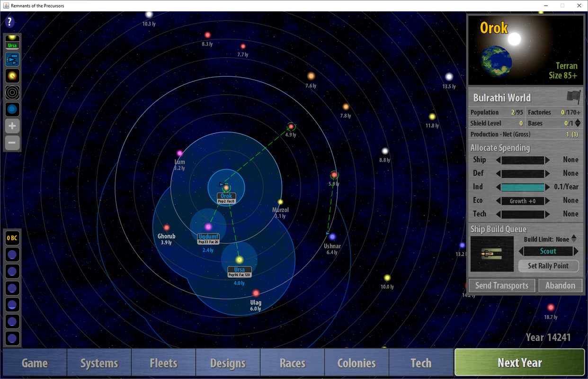Open the help question mark icon
This screenshot has height=379, width=588.
coord(10,22)
